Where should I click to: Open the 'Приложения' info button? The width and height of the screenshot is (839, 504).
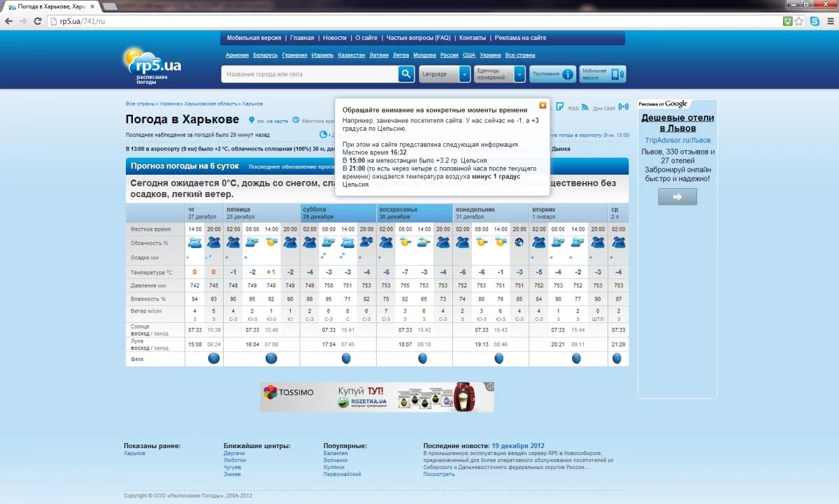552,74
